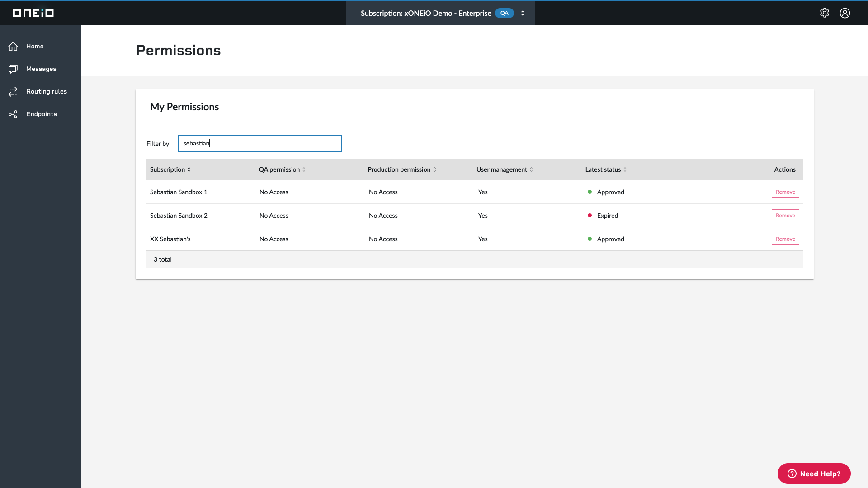Go to Home via house icon

pyautogui.click(x=13, y=46)
